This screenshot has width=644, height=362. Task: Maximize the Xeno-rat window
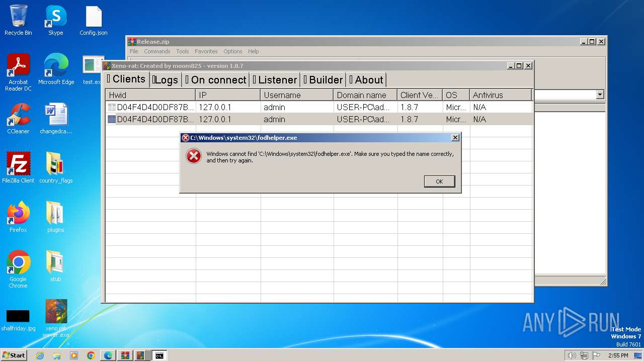tap(519, 66)
